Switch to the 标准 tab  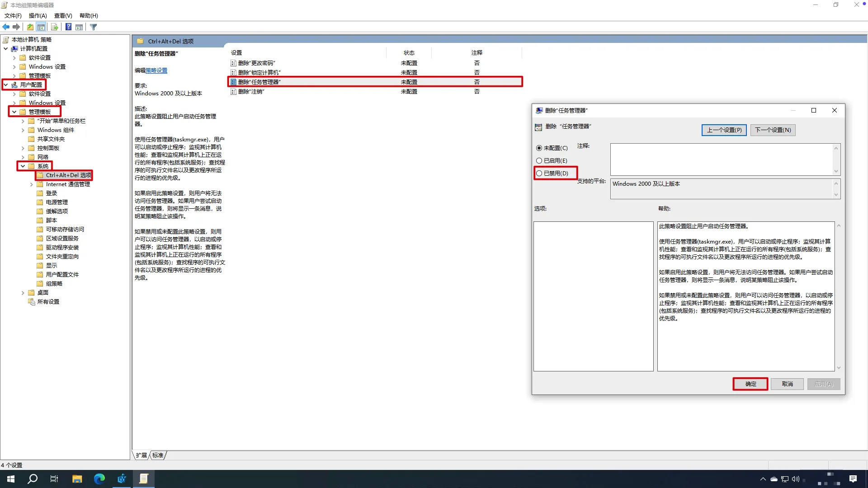(158, 455)
